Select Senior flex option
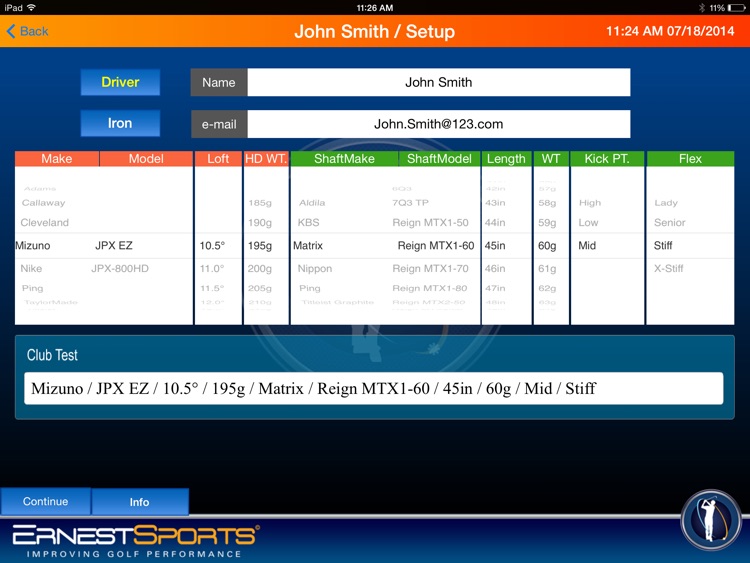Image resolution: width=750 pixels, height=563 pixels. coord(670,222)
